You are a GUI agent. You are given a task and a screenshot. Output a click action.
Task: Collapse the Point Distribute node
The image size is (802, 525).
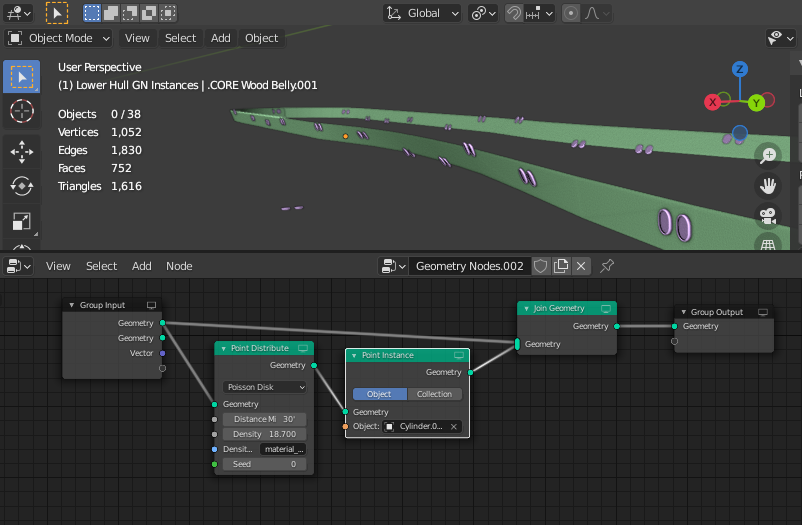coord(223,348)
